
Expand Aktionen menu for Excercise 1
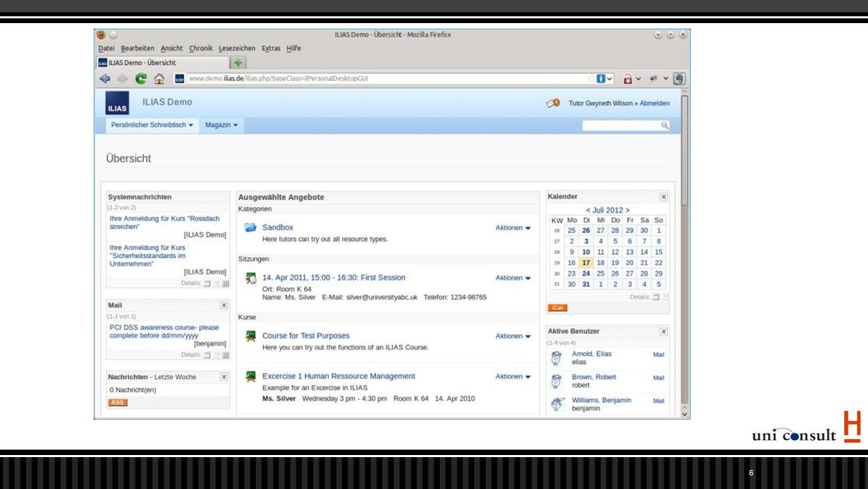513,376
